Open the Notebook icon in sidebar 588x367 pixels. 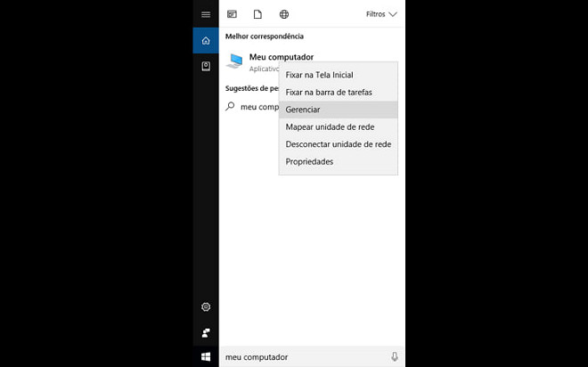(206, 66)
